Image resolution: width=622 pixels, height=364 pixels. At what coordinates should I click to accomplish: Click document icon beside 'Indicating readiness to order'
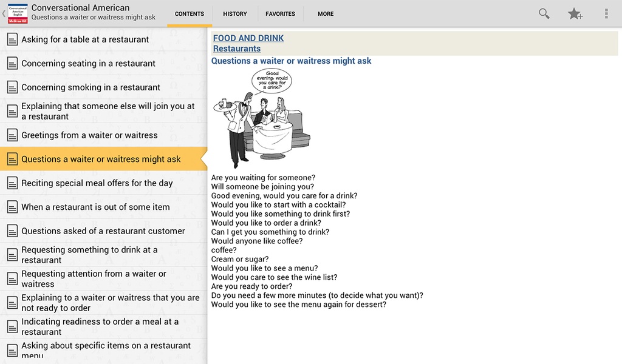point(12,327)
